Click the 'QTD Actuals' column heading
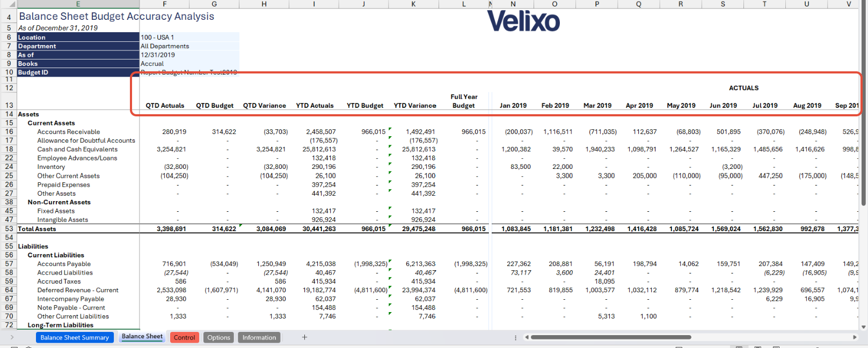The height and width of the screenshot is (348, 868). [x=165, y=106]
